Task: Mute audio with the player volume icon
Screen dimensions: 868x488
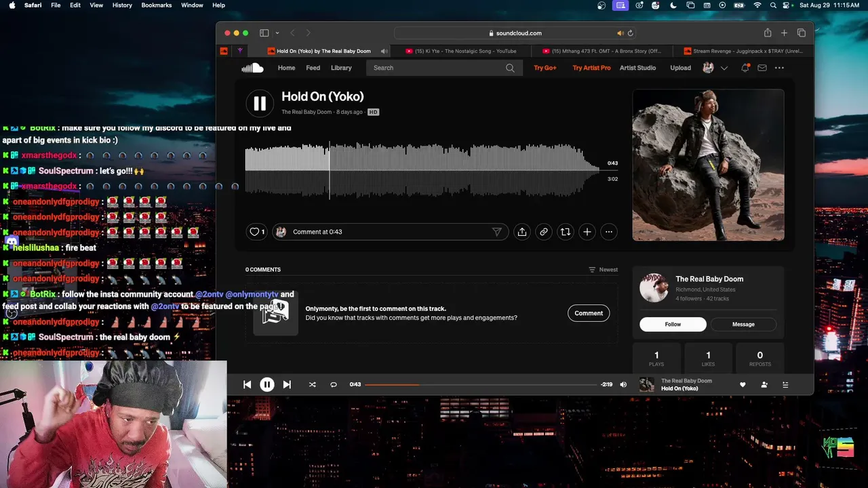Action: tap(623, 384)
